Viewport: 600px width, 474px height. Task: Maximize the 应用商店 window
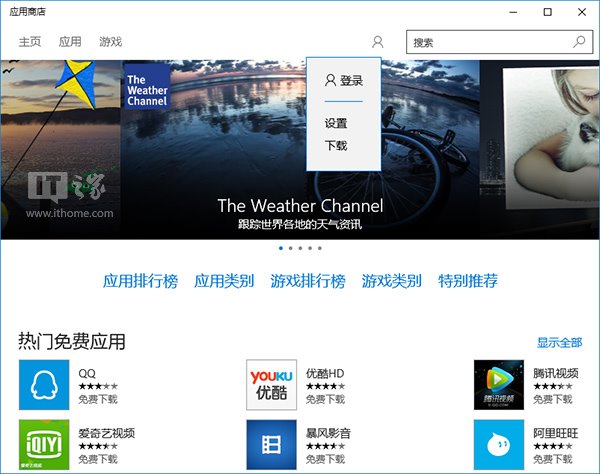[548, 12]
